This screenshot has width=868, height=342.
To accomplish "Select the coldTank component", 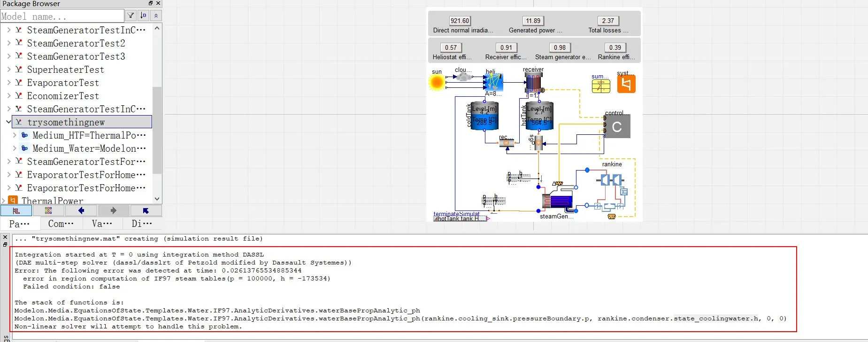I will [484, 116].
